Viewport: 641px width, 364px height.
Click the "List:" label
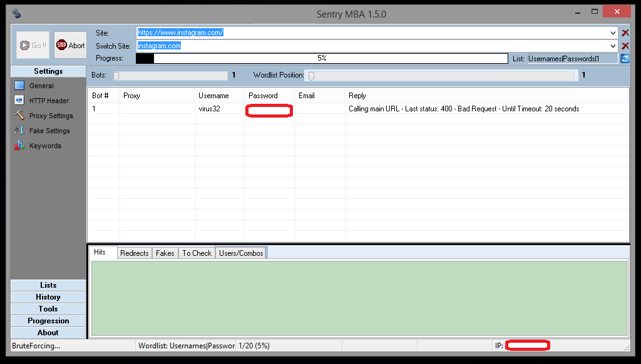519,59
